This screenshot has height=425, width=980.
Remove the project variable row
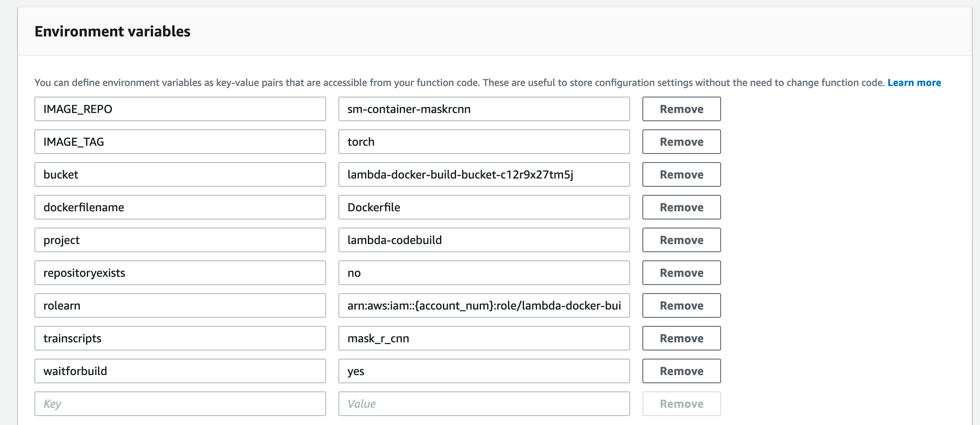click(x=681, y=240)
